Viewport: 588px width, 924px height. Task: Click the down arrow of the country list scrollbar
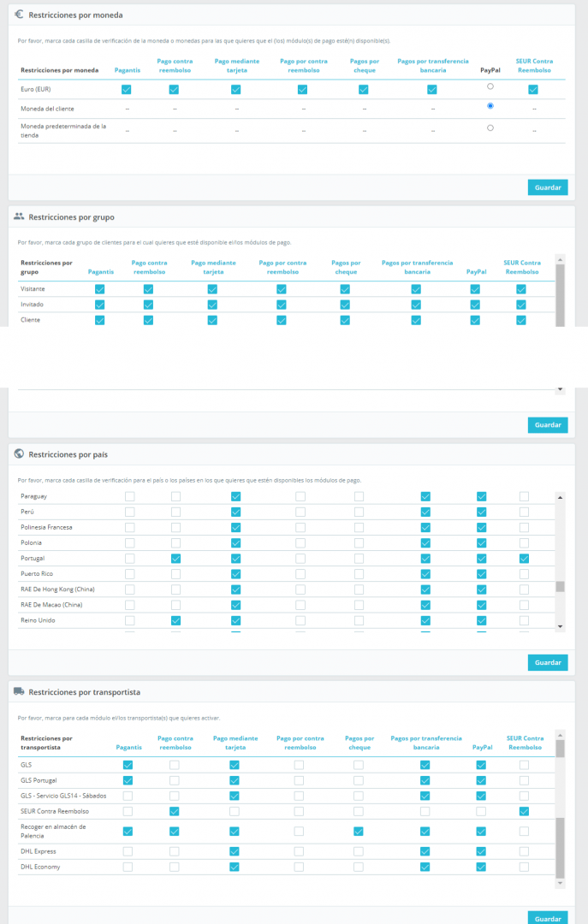[561, 626]
